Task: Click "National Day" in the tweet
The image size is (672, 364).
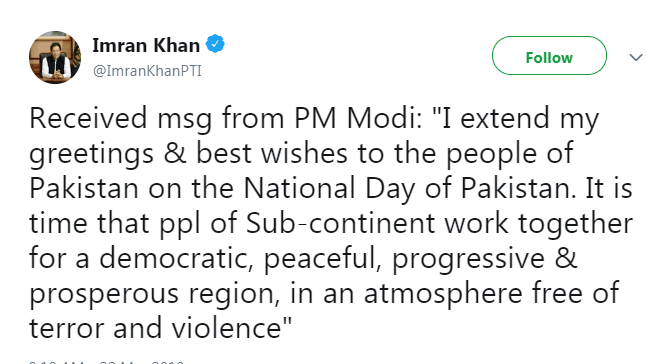Action: pos(329,189)
